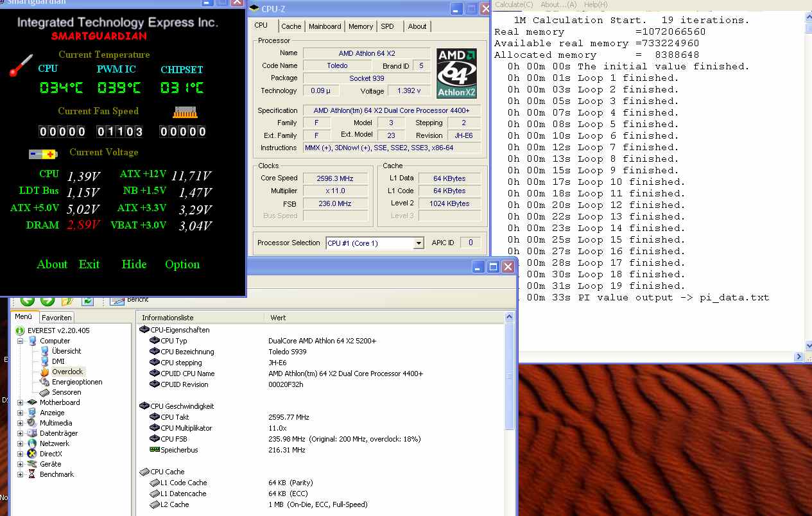Click the green back arrow in EVEREST toolbar
Viewport: 812px width, 516px height.
pos(27,300)
